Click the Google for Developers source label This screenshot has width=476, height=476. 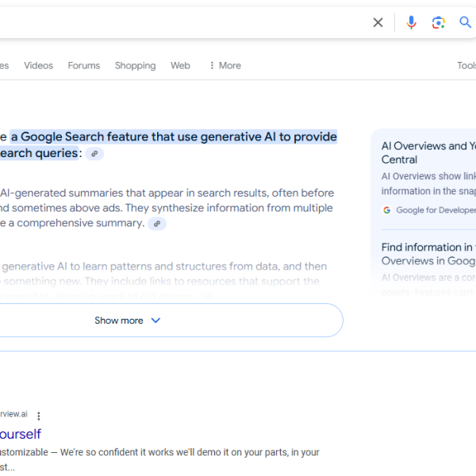click(436, 210)
